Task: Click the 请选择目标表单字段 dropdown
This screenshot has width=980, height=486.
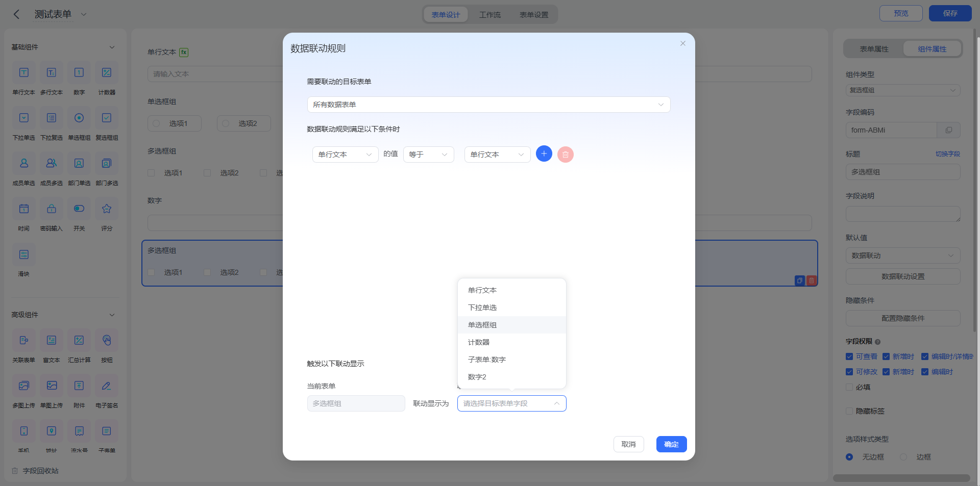Action: coord(512,403)
